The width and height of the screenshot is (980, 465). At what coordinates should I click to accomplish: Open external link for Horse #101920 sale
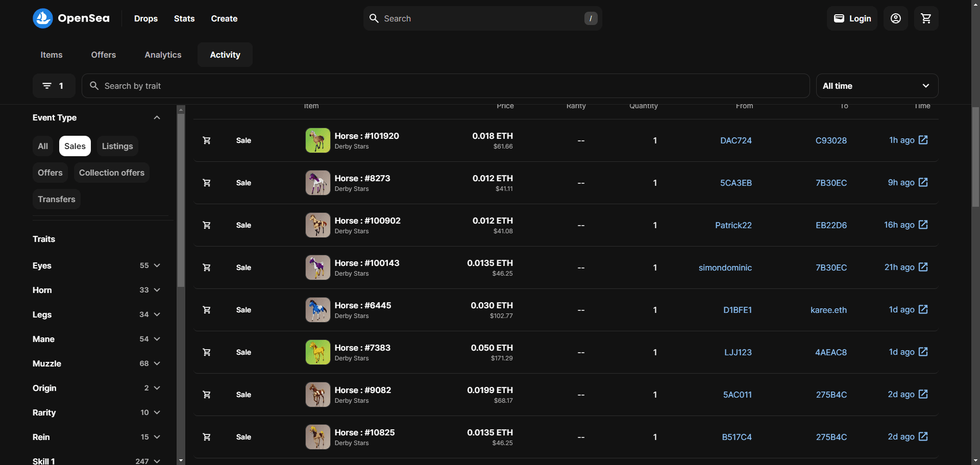click(x=923, y=140)
